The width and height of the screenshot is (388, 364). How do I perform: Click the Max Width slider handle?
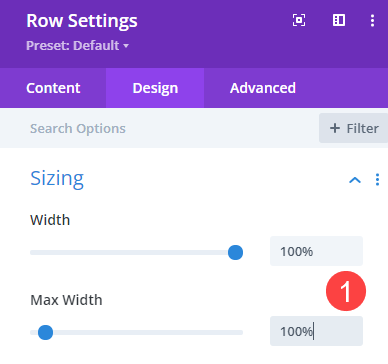tap(45, 332)
